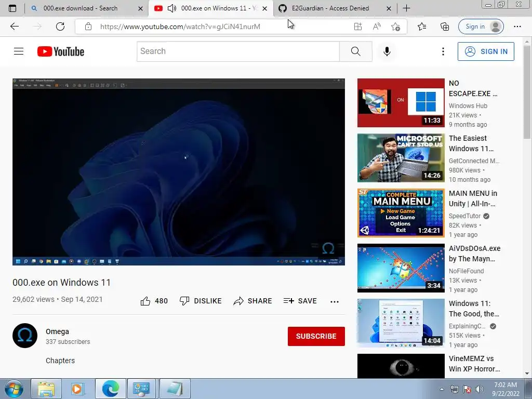The width and height of the screenshot is (532, 399).
Task: Open AiVDsDOsA.exe video thumbnail
Action: 401,268
